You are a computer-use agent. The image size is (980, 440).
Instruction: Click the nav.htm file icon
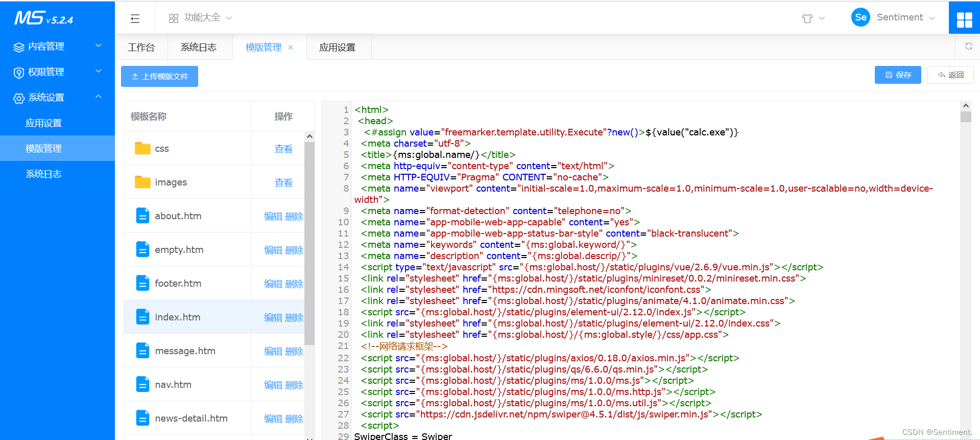pos(142,384)
